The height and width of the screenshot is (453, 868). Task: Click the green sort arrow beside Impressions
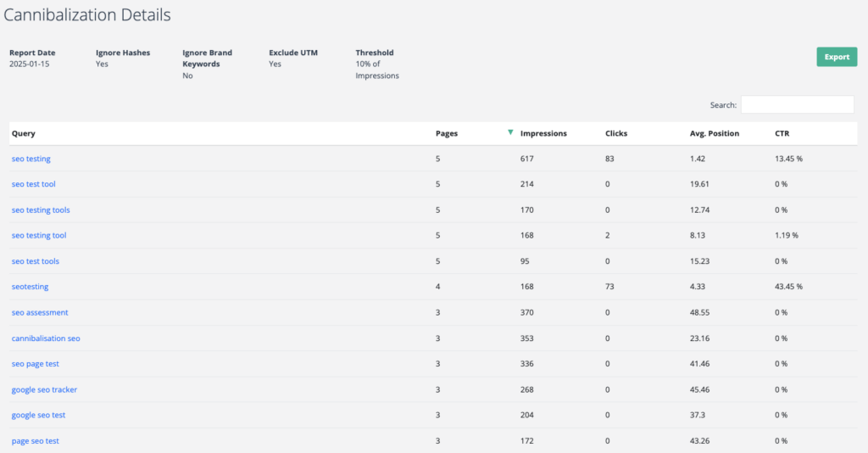click(x=510, y=132)
